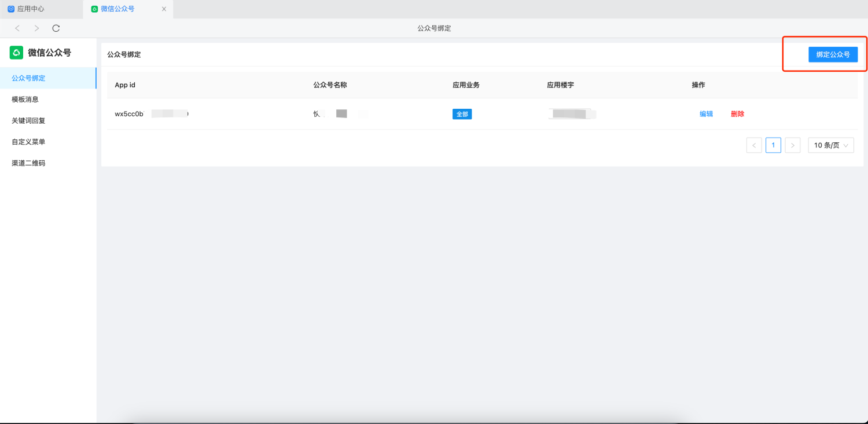This screenshot has width=868, height=424.
Task: Click the browser back arrow icon
Action: coord(17,28)
